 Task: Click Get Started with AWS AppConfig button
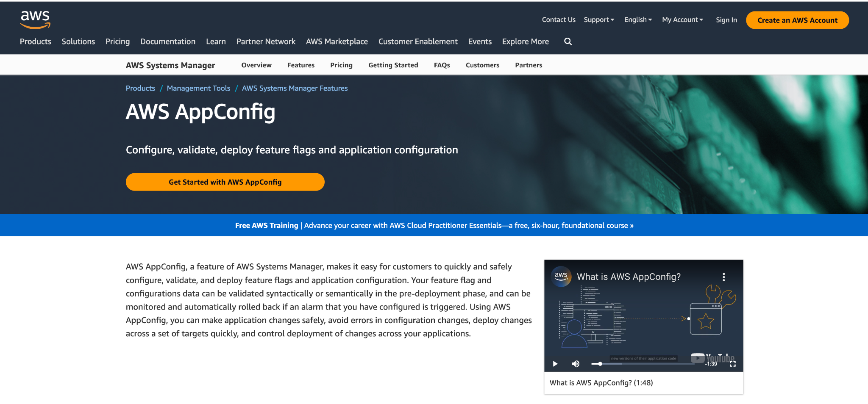coord(225,182)
